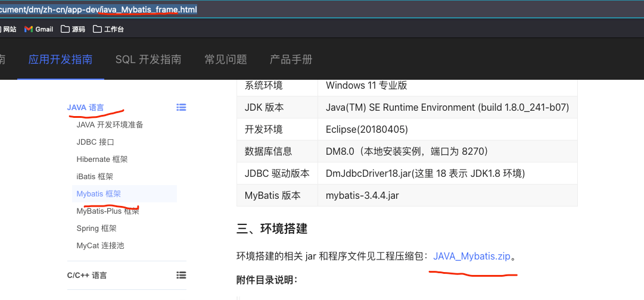Select the iBatis 框架 sidebar item
The height and width of the screenshot is (300, 644).
click(95, 177)
